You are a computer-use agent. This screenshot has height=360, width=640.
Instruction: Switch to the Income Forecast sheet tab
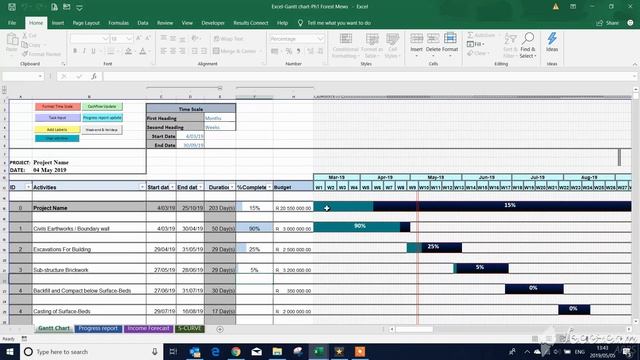pos(148,329)
